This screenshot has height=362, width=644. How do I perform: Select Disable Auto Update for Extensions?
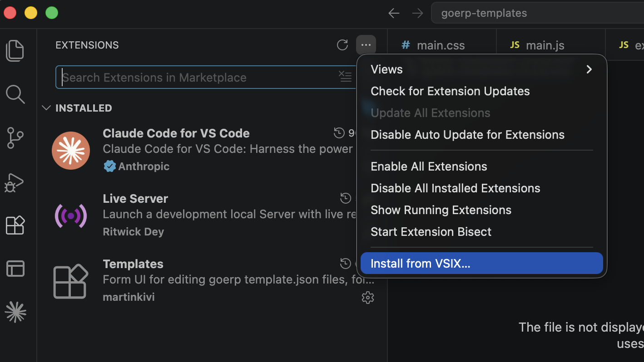(x=481, y=135)
